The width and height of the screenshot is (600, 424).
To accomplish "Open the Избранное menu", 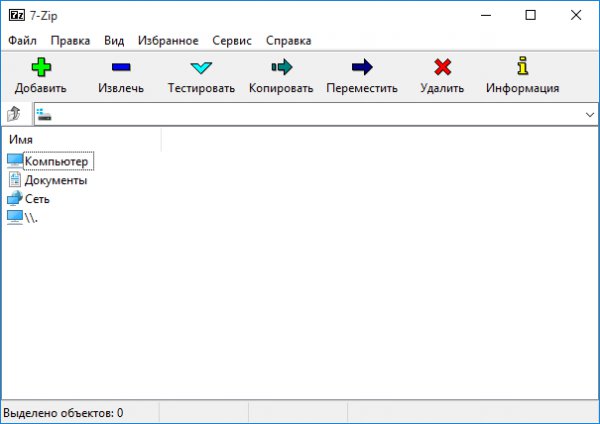I will [x=168, y=41].
